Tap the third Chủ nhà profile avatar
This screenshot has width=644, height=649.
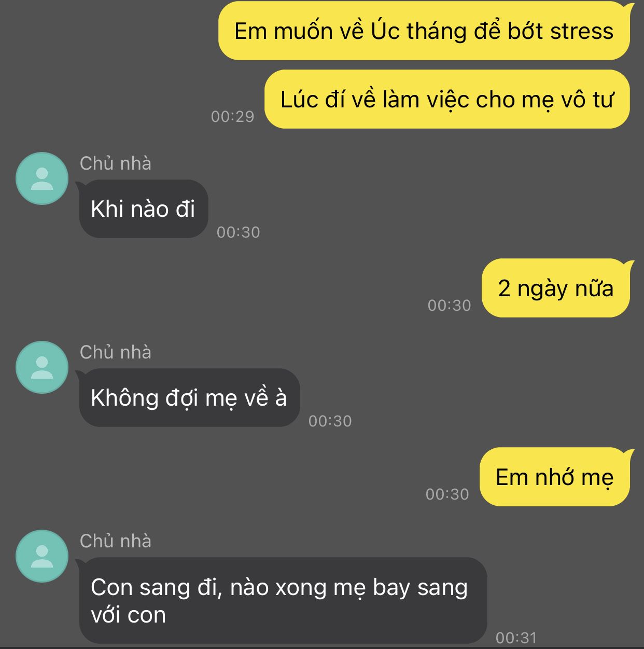[42, 556]
